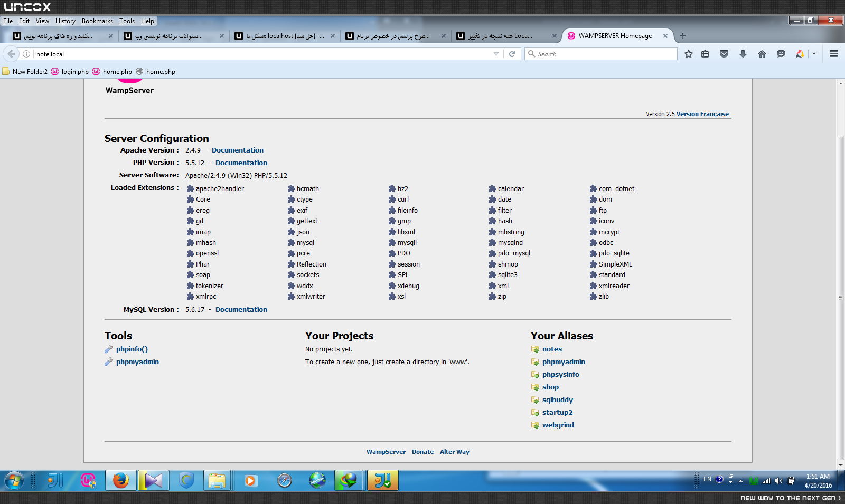Launch WampServer from the taskbar

pyautogui.click(x=88, y=481)
